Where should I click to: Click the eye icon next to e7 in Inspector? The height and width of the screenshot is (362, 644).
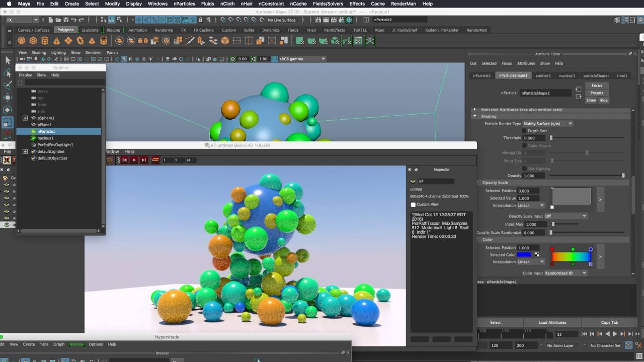413,181
